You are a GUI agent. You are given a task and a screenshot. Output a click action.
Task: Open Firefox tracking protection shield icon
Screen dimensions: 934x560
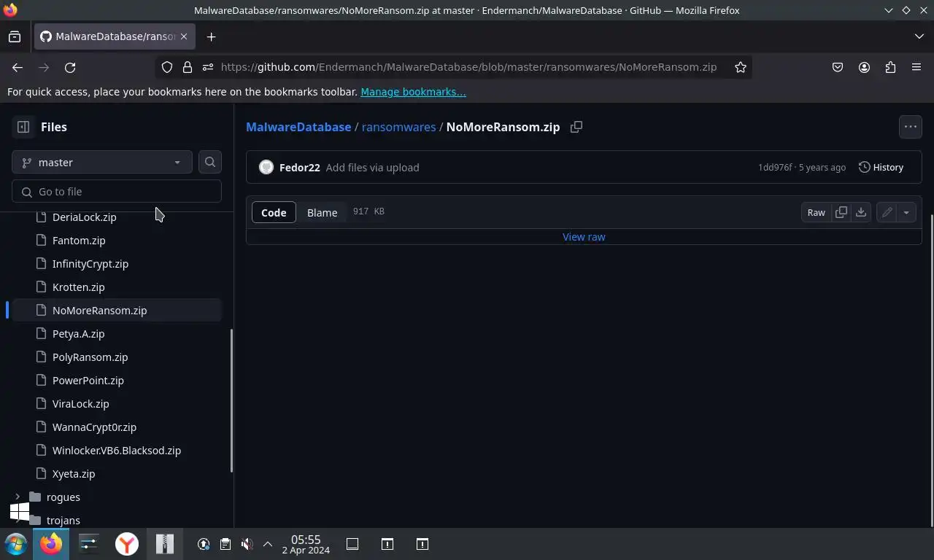click(x=167, y=67)
